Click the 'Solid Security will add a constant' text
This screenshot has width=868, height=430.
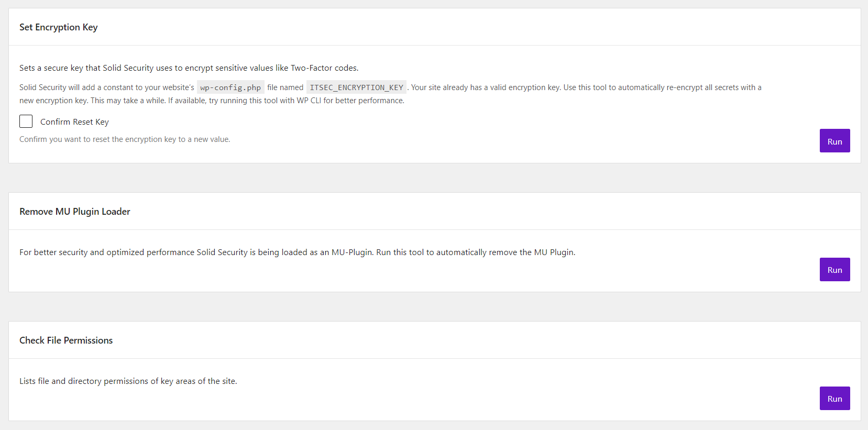coord(107,87)
